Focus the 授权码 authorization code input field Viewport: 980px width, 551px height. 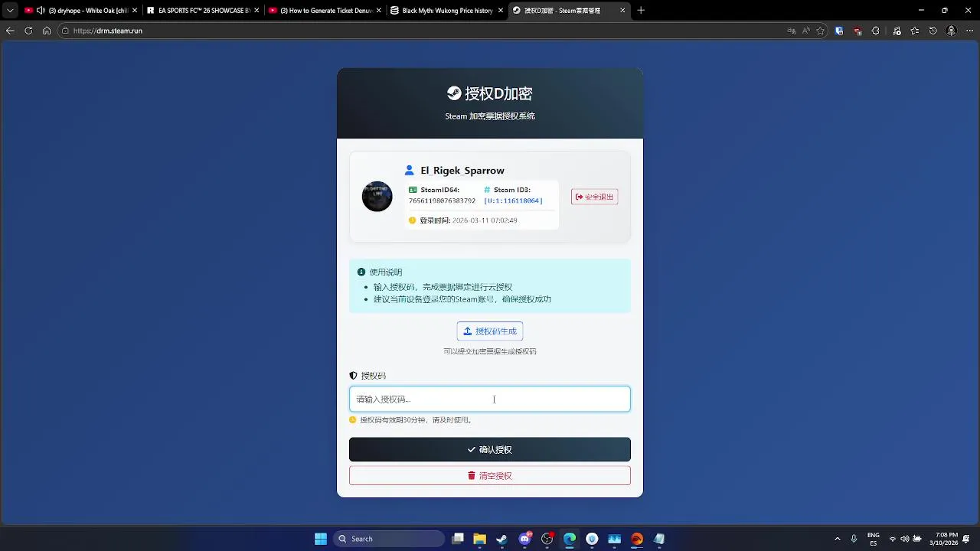click(x=490, y=399)
